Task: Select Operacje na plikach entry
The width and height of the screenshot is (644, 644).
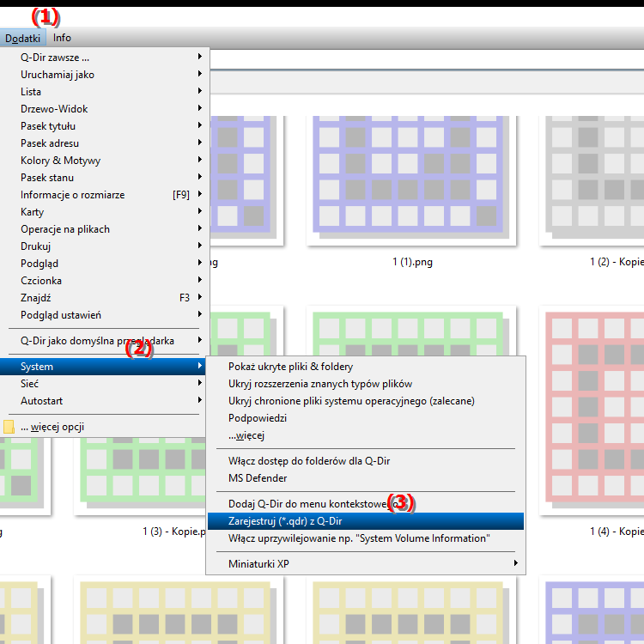Action: tap(104, 229)
